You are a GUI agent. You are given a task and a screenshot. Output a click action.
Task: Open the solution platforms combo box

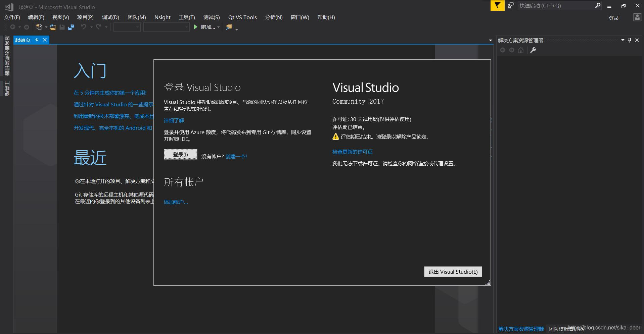[167, 27]
